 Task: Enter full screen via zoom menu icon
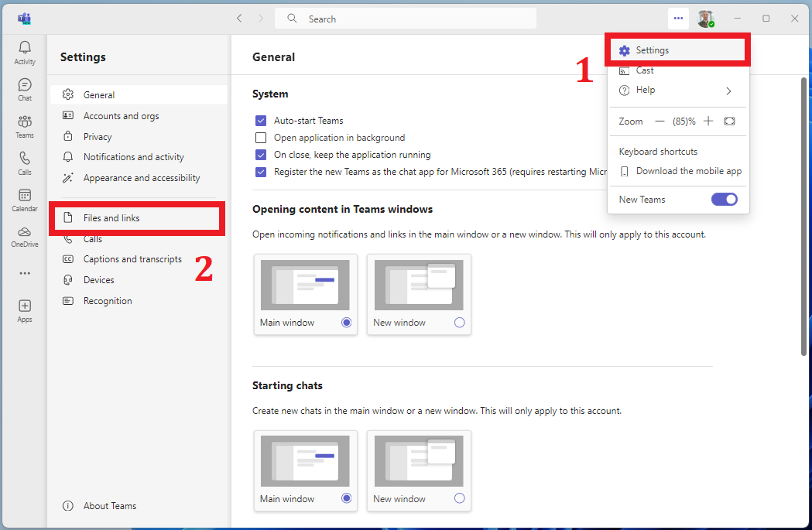tap(729, 121)
